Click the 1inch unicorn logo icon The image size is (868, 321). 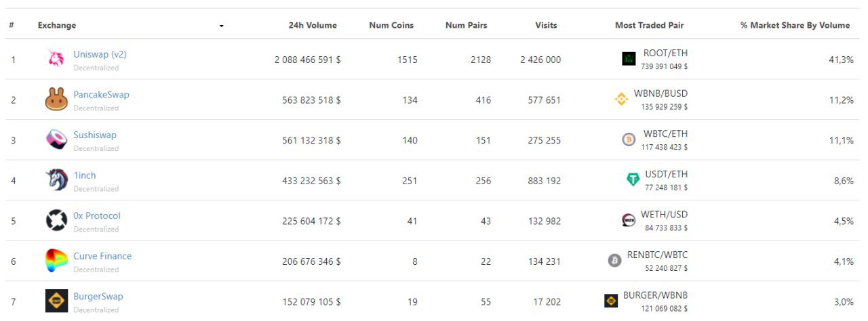point(56,180)
